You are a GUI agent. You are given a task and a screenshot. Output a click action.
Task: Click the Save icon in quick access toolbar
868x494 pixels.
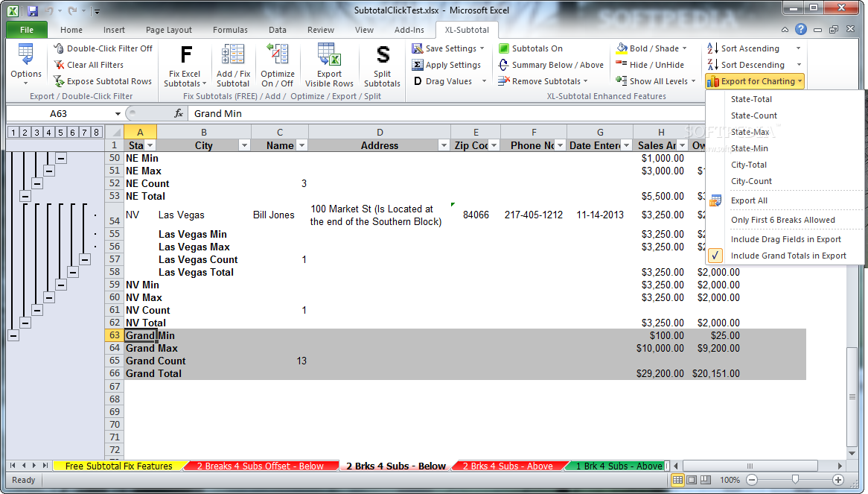[x=32, y=10]
